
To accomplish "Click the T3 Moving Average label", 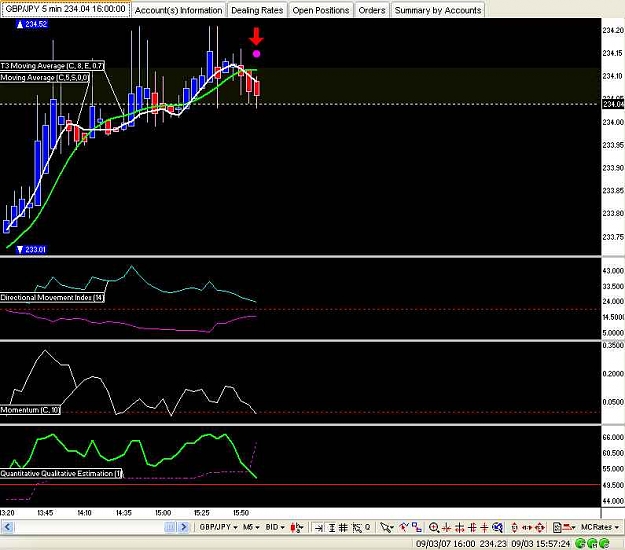I will tap(52, 66).
